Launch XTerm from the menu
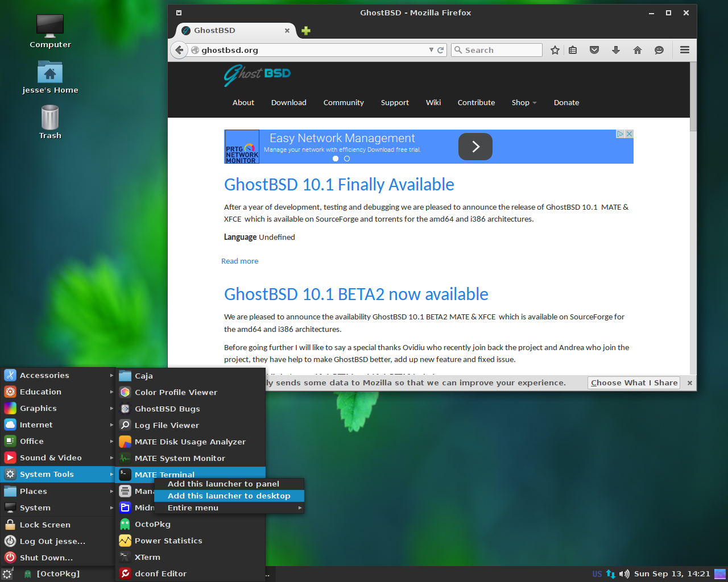Screen dimensions: 728x582 pos(191,557)
